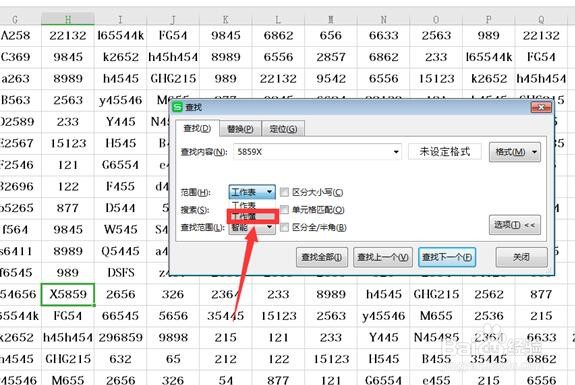Screen dimensions: 575x385
Task: Select column I header
Action: pos(120,19)
